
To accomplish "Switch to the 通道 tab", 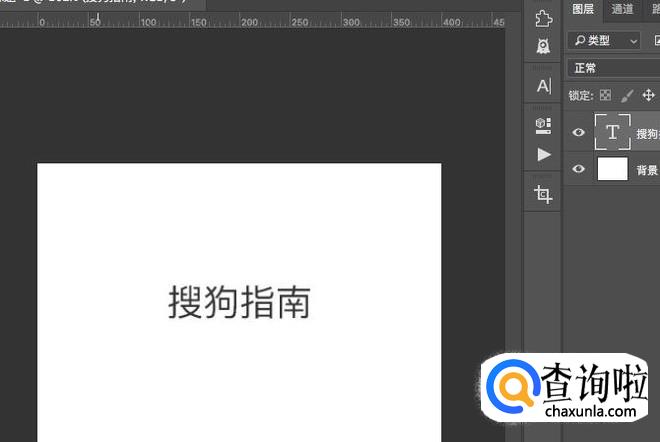I will 622,9.
